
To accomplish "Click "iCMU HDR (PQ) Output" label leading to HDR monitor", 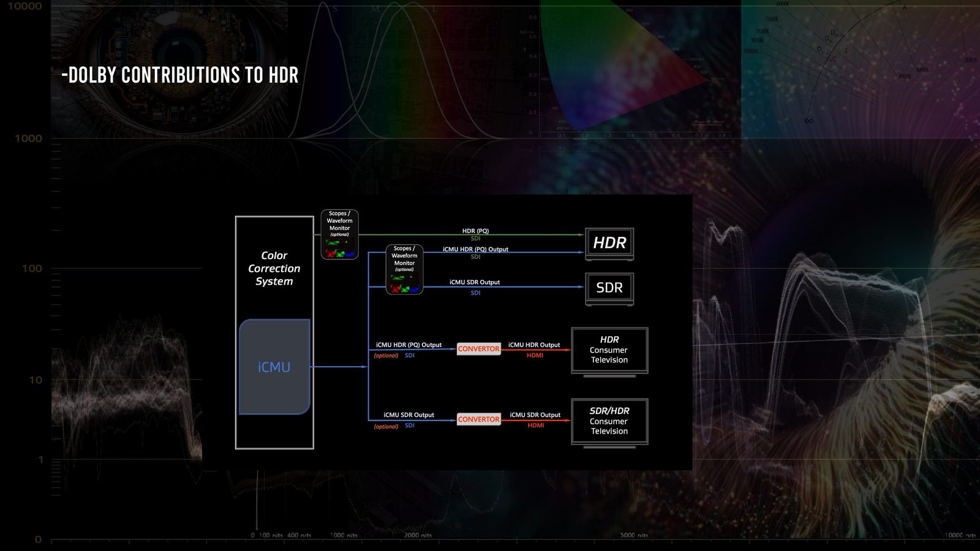I will (x=475, y=249).
